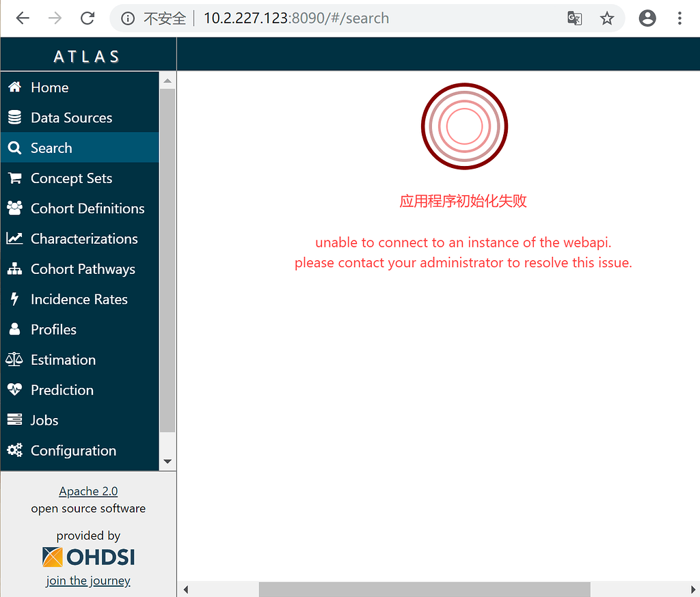Image resolution: width=700 pixels, height=597 pixels.
Task: Open the Characterizations section
Action: click(x=83, y=238)
